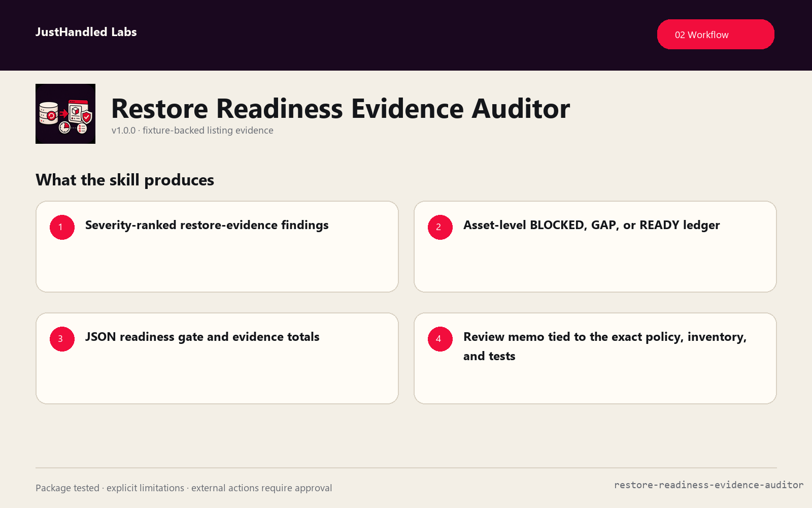Click the Package tested explicit limitations footer text

point(184,488)
